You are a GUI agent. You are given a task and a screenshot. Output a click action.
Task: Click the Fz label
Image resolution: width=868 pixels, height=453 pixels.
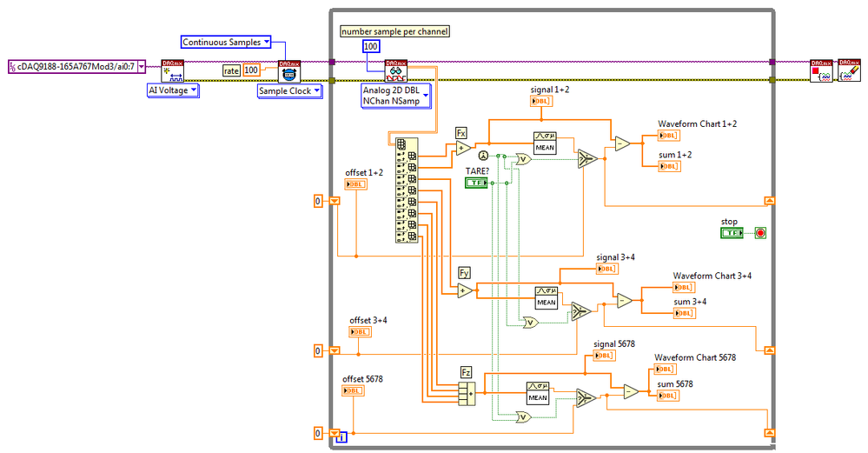point(466,373)
